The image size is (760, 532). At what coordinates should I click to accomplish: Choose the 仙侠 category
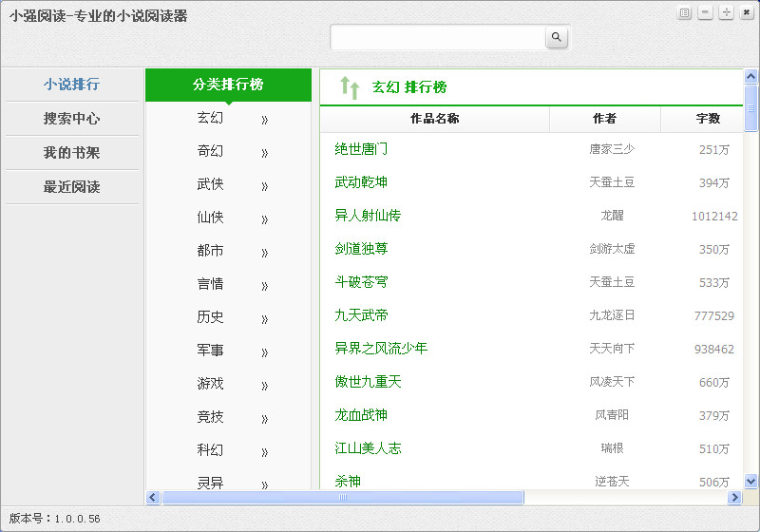coord(210,218)
